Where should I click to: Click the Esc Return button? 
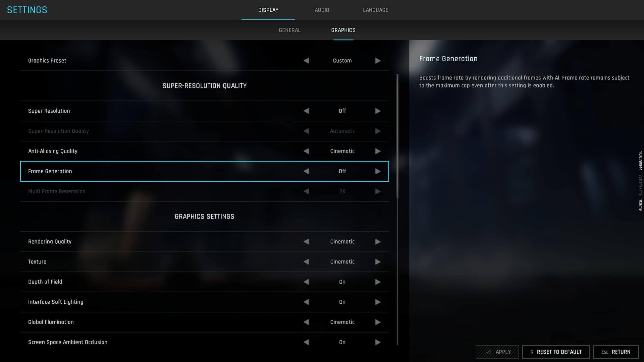(615, 352)
